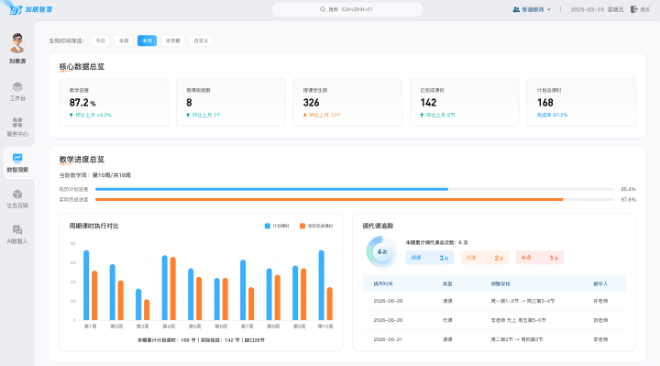The image size is (660, 366).
Task: Click the row '周二第2节 → 周四第3节'
Action: 494,339
